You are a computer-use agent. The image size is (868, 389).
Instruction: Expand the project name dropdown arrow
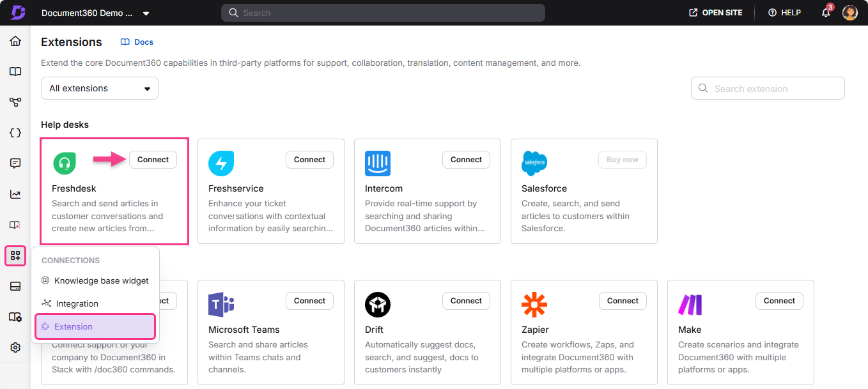146,13
